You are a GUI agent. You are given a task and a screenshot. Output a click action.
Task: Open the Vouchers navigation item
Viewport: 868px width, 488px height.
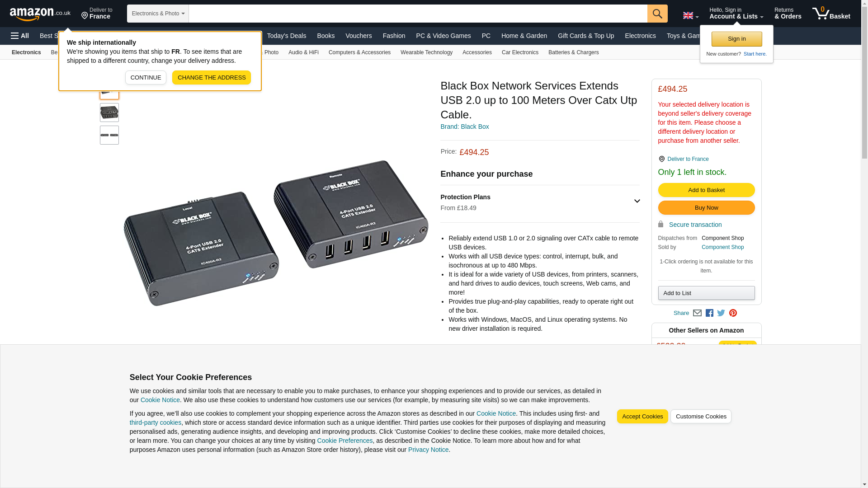(x=359, y=36)
